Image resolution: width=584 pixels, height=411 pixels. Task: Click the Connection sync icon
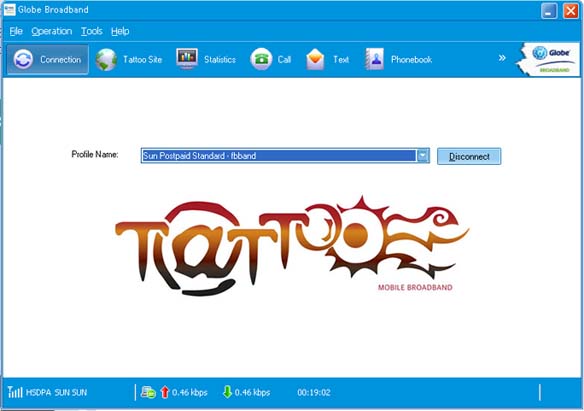point(23,60)
